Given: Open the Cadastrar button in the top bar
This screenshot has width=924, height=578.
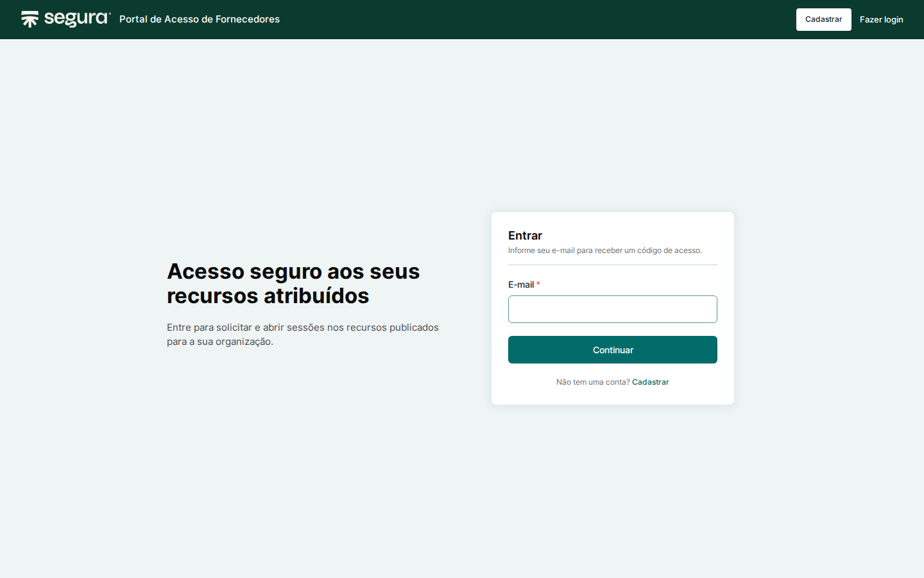Looking at the screenshot, I should pyautogui.click(x=823, y=19).
